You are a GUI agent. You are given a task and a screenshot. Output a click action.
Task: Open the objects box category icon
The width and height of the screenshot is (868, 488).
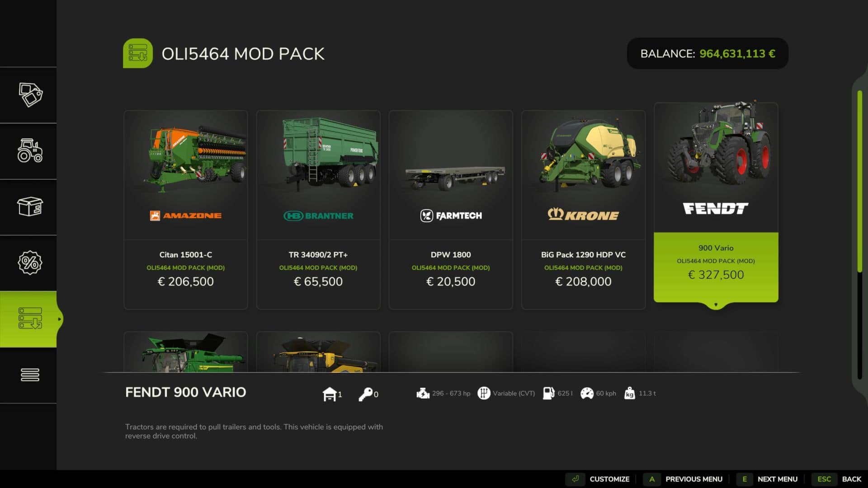coord(30,206)
